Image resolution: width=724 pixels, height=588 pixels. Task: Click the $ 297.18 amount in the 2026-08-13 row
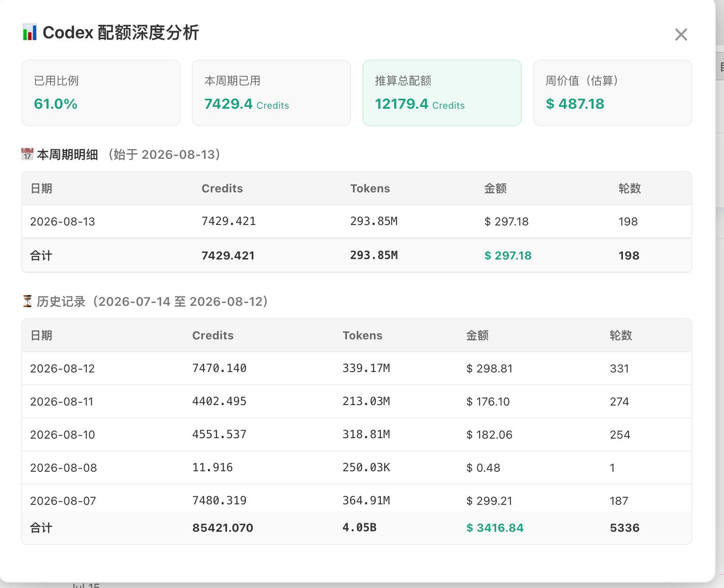click(506, 222)
